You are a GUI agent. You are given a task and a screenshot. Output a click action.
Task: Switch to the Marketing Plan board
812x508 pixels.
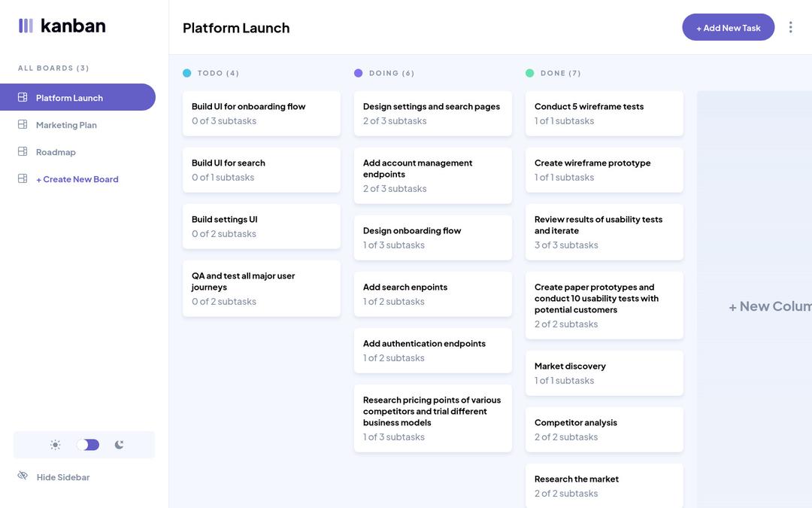point(67,123)
